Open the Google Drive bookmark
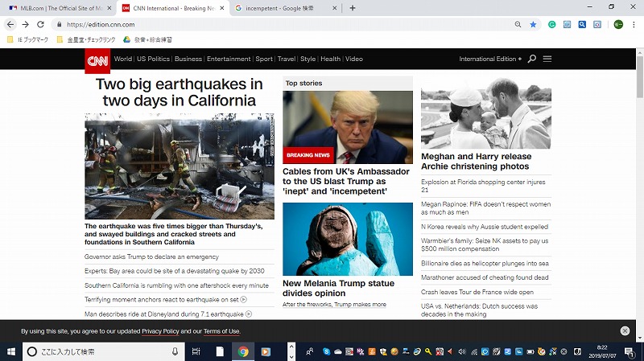The width and height of the screenshot is (644, 361). [147, 39]
